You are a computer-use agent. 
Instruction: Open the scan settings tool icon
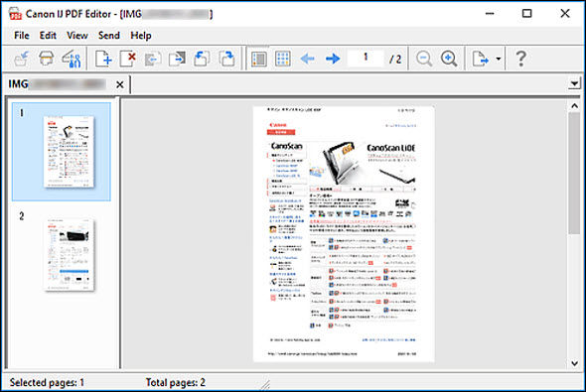pos(71,59)
